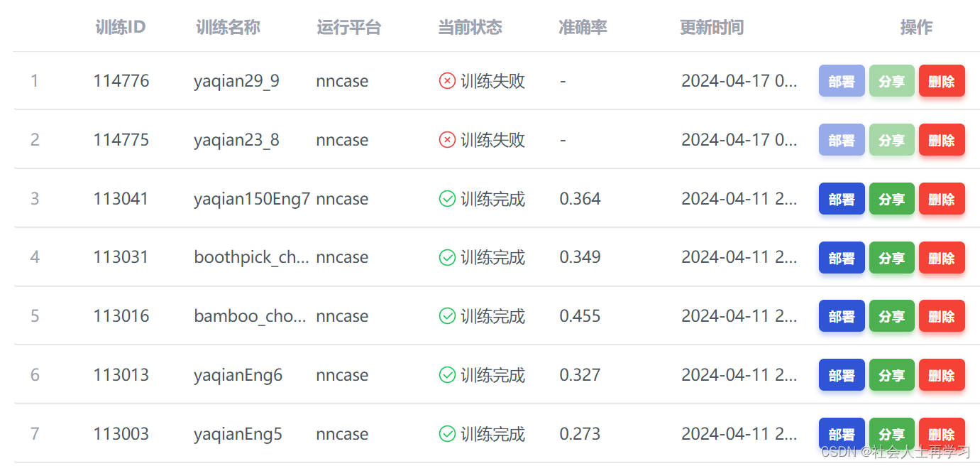Deploy (部署) training 113041
This screenshot has width=980, height=466.
coord(842,199)
